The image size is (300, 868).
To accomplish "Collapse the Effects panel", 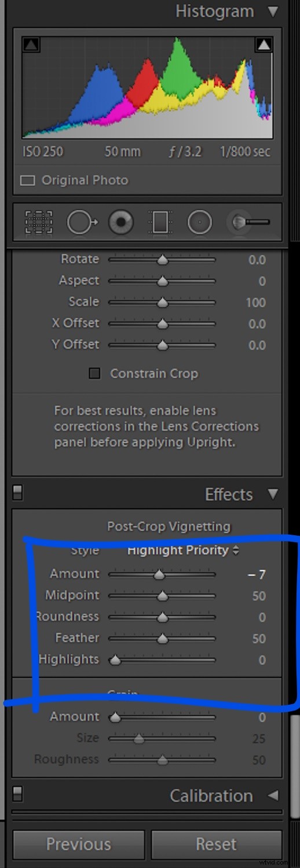I will (x=273, y=495).
